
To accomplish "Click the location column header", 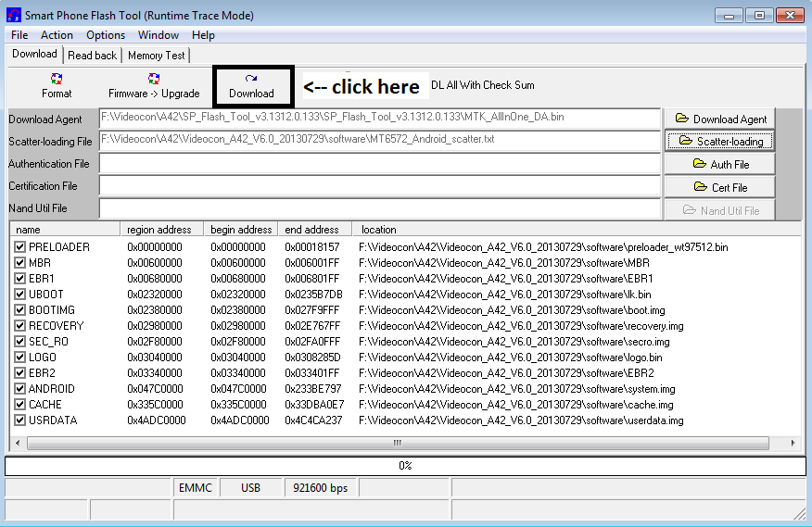I will tap(576, 230).
